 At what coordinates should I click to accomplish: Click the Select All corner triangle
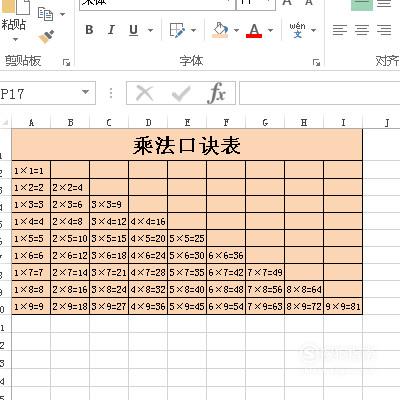point(5,122)
